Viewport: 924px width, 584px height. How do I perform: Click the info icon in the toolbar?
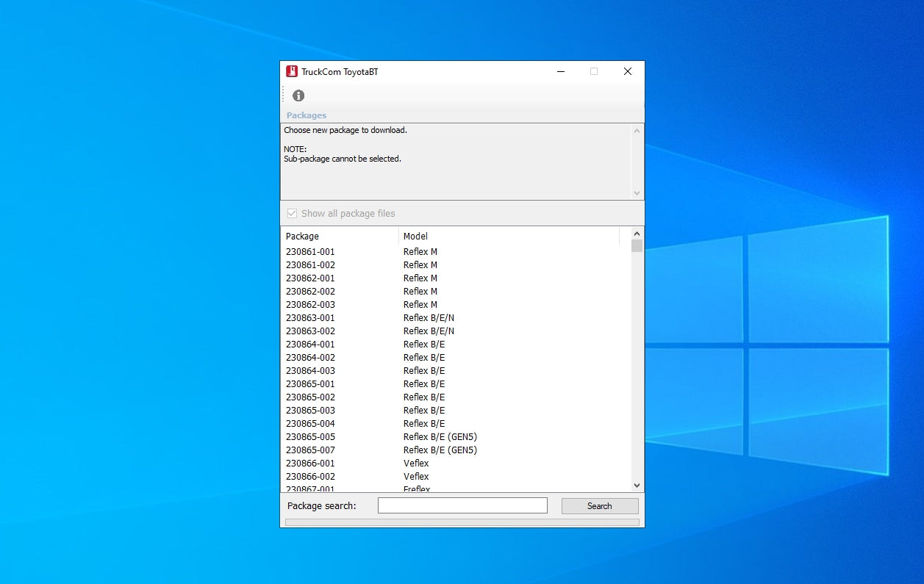(298, 95)
